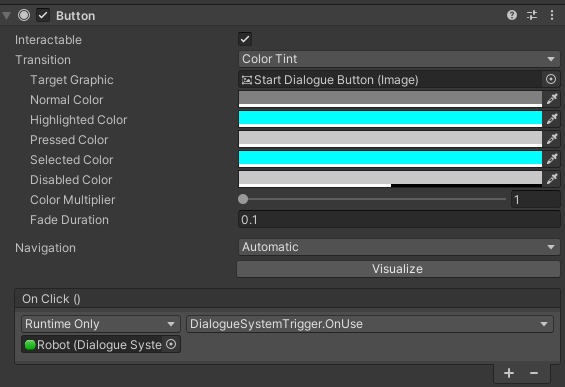Use the Selected Color eyedropper
Image resolution: width=565 pixels, height=387 pixels.
coord(552,159)
